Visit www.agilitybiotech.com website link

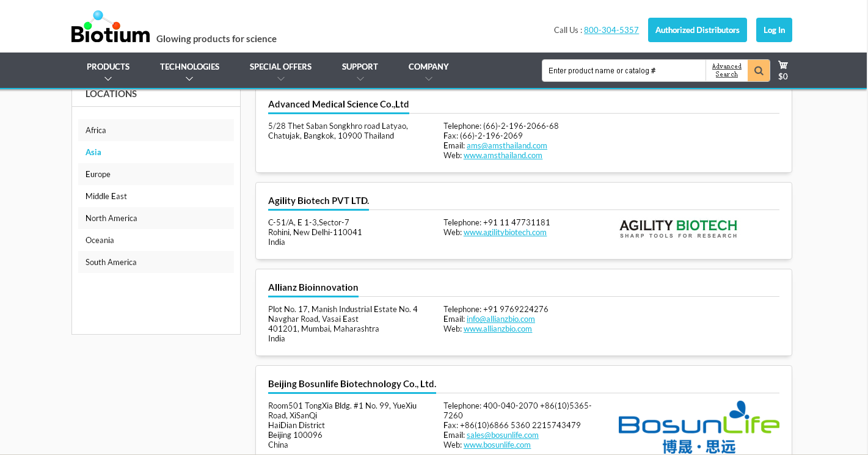click(x=505, y=232)
